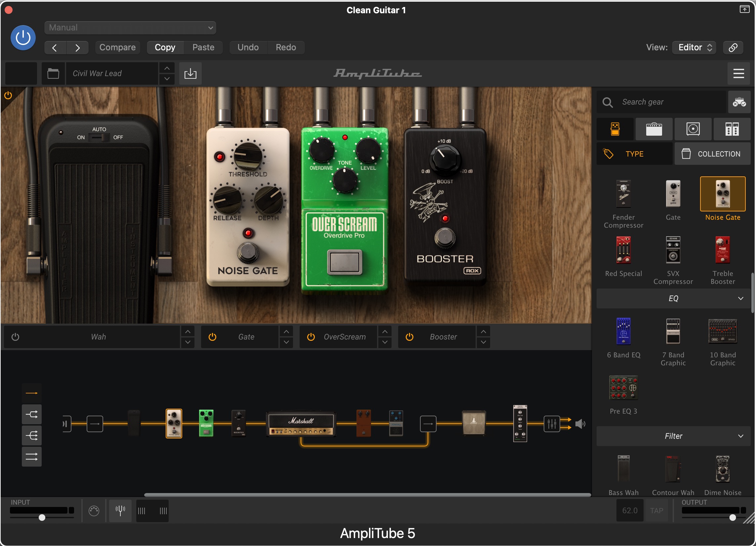Screen dimensions: 756x546
Task: Go to next preset arrow
Action: point(77,48)
